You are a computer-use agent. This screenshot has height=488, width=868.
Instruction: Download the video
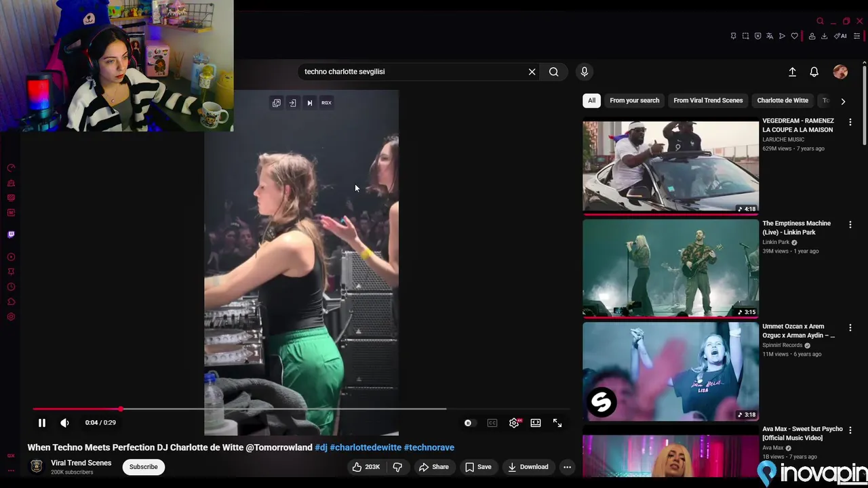point(528,467)
